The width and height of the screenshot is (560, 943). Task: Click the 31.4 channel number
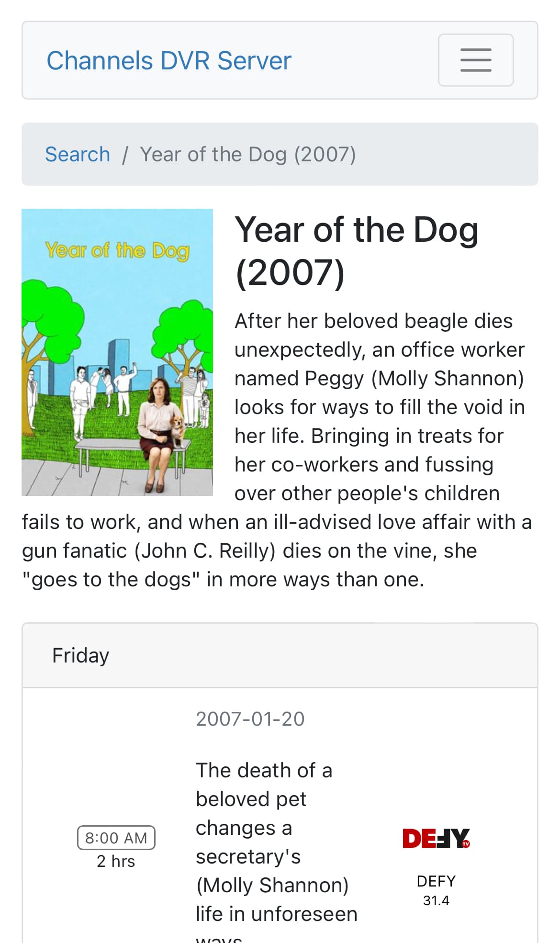pos(436,900)
